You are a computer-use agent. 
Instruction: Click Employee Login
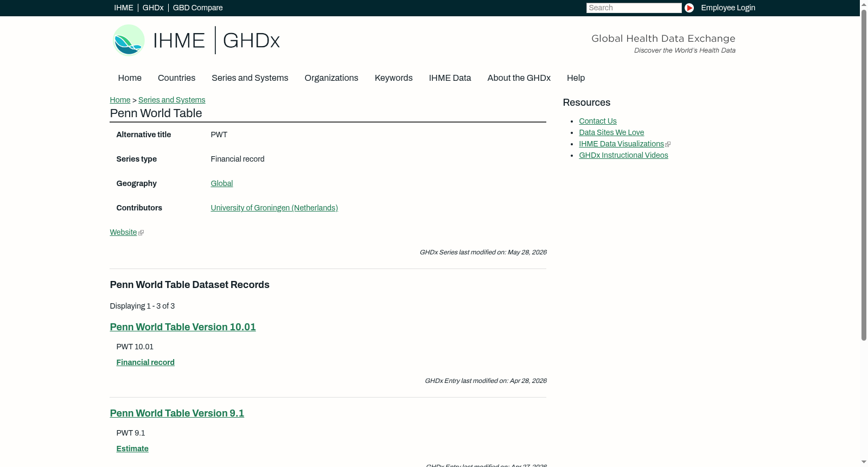click(x=728, y=8)
